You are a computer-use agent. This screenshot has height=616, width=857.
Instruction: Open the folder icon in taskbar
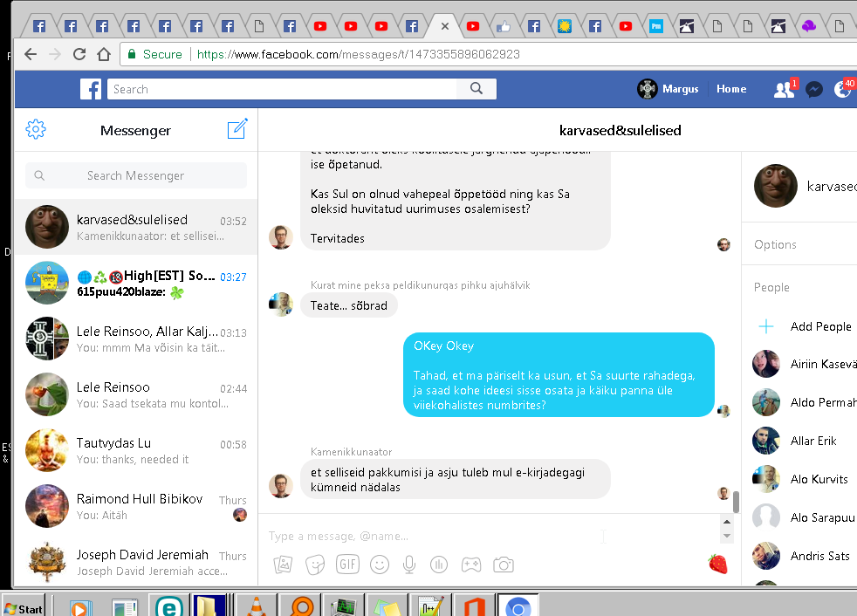click(x=209, y=605)
